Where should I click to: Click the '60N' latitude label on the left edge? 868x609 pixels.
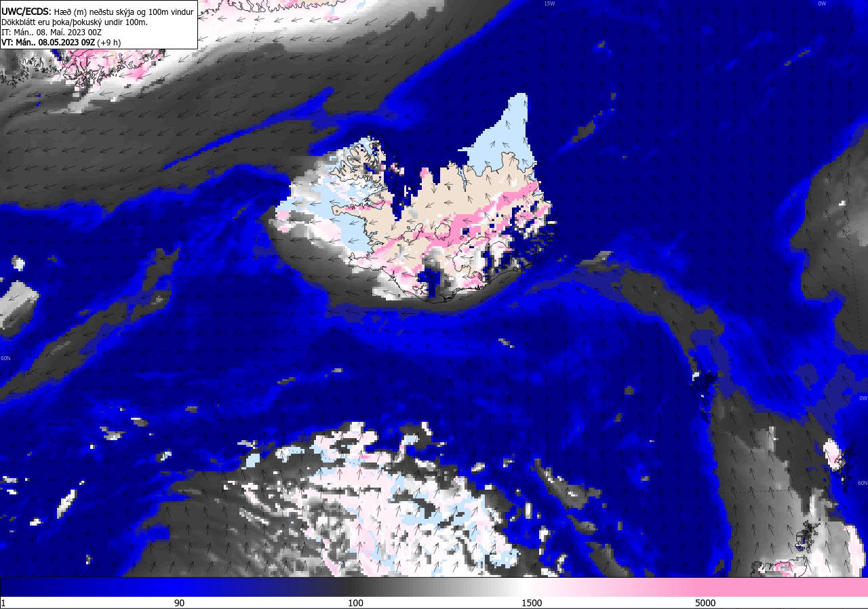pyautogui.click(x=5, y=358)
